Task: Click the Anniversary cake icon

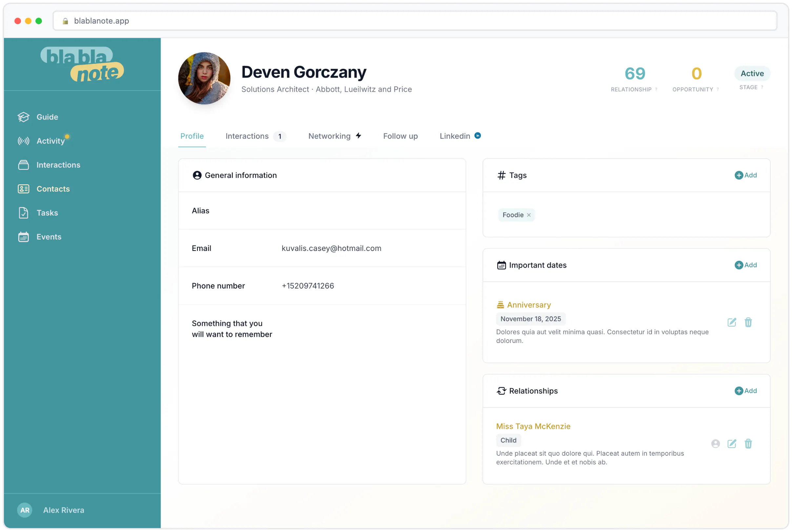Action: pyautogui.click(x=500, y=305)
